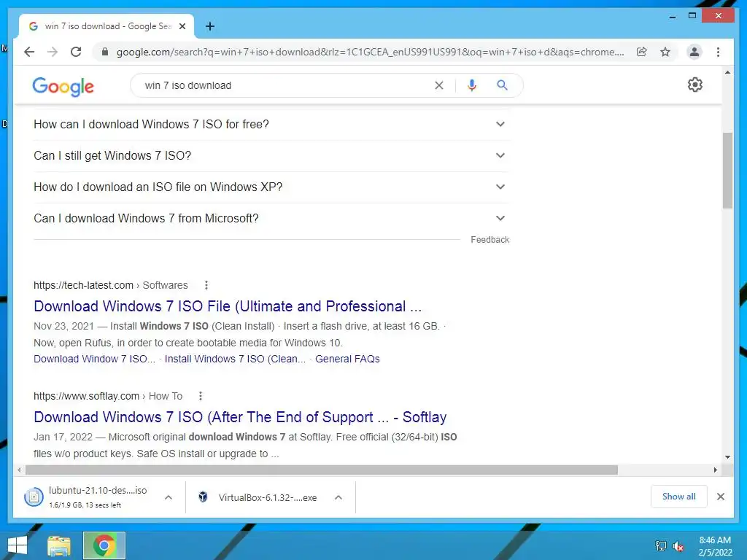Click the address bar URL
747x560 pixels.
pyautogui.click(x=370, y=52)
